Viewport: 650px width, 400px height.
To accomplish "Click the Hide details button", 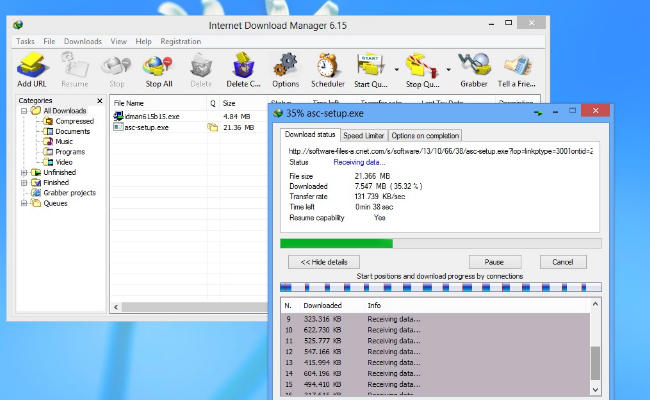I will coord(324,262).
